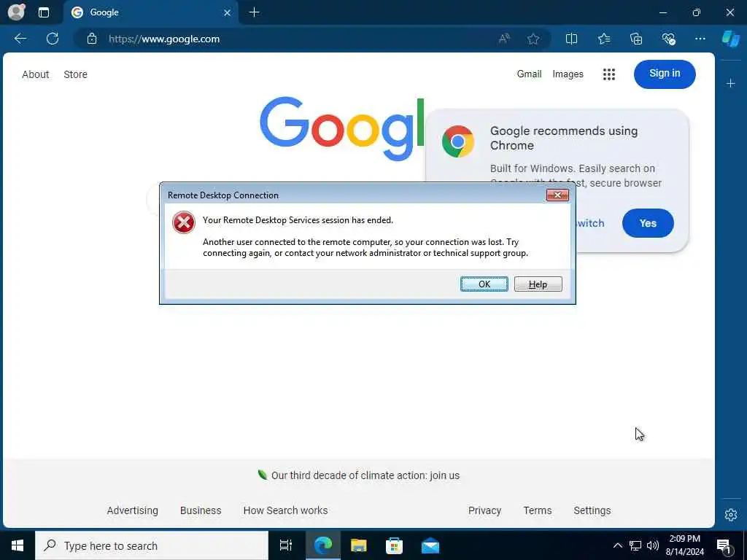Open the Collections panel
The height and width of the screenshot is (560, 747).
[x=636, y=39]
